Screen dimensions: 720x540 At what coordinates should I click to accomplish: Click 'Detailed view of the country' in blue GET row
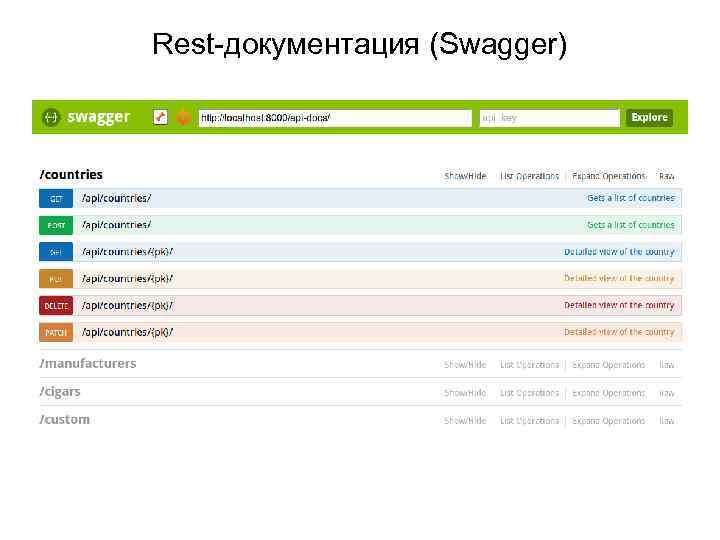point(619,252)
